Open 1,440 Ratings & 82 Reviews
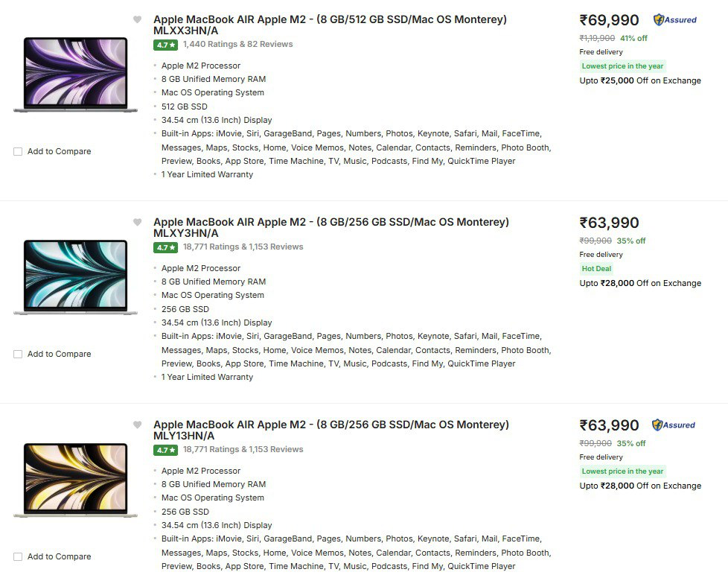Screen dimensions: 728x575 tap(237, 45)
